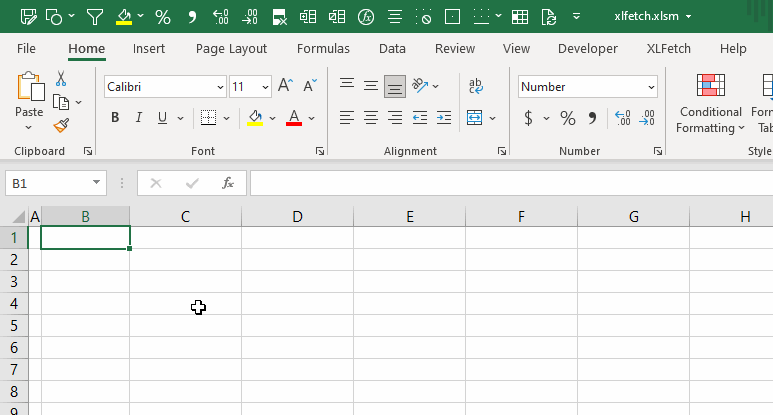
Task: Click the Cut scissors icon
Action: click(x=61, y=79)
